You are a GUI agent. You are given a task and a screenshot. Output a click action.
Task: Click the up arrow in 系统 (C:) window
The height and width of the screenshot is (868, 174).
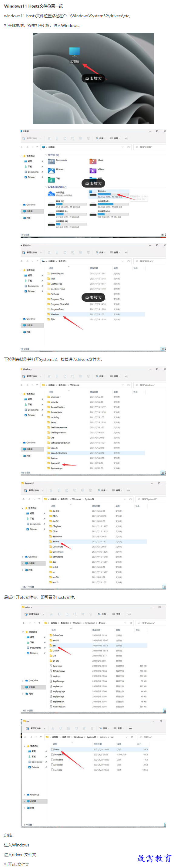pyautogui.click(x=37, y=261)
